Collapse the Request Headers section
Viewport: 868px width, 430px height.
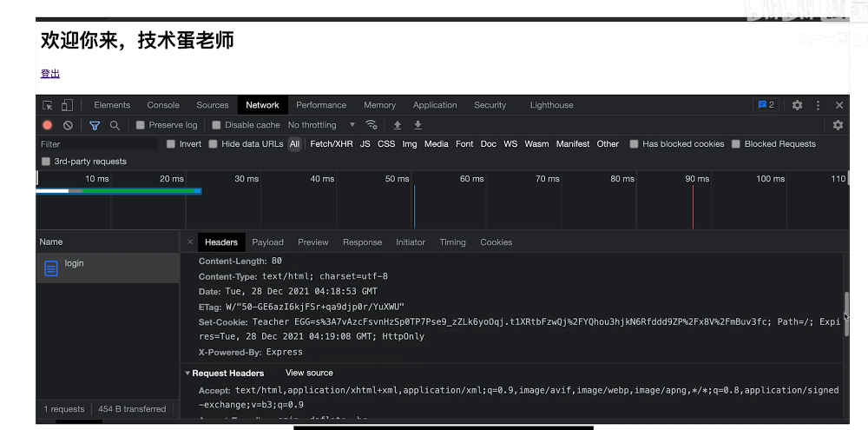[x=188, y=374]
